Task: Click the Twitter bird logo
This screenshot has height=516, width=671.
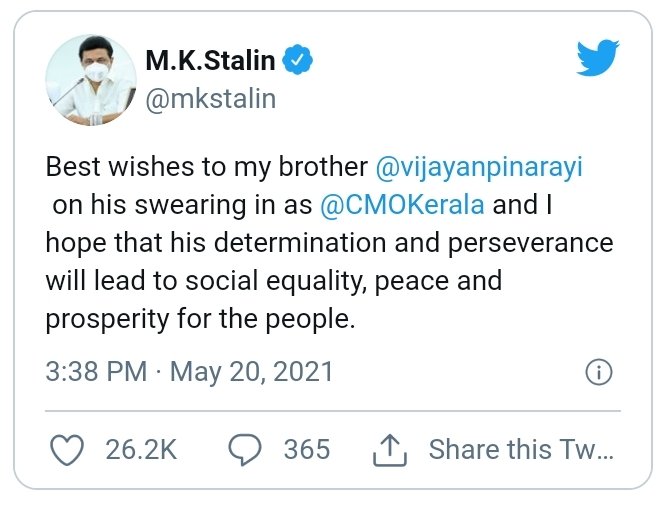Action: pos(599,60)
